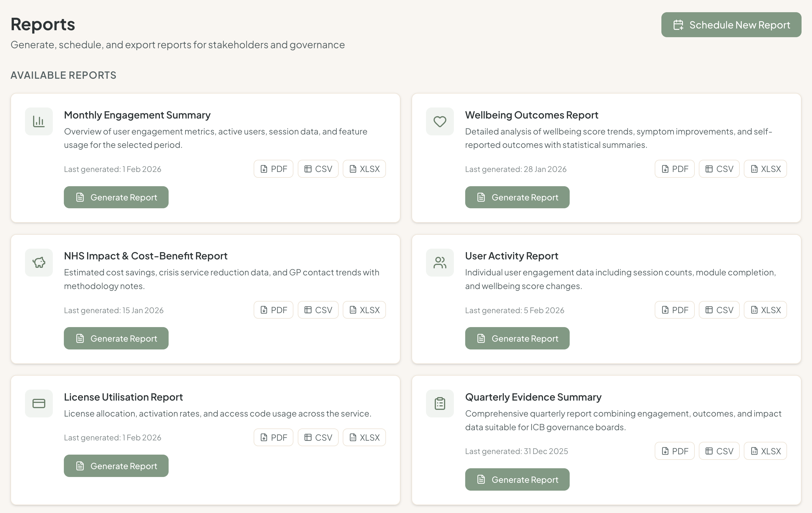Click the heart icon on Wellbeing Outcomes Report
Viewport: 812px width, 513px height.
click(439, 121)
